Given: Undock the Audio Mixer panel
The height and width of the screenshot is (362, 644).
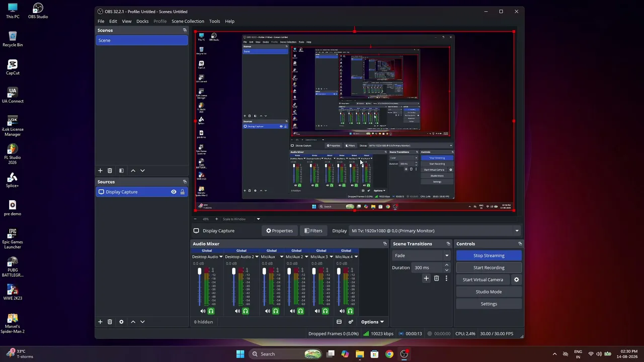Looking at the screenshot, I should [x=385, y=244].
